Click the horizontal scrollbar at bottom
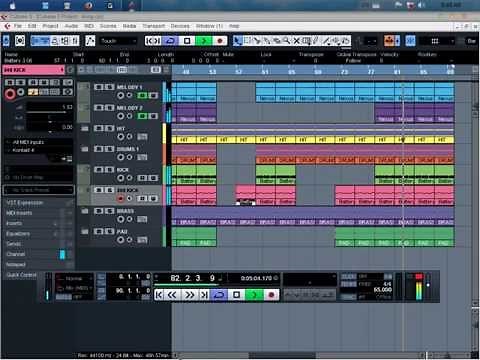Image resolution: width=480 pixels, height=360 pixels. 282,355
